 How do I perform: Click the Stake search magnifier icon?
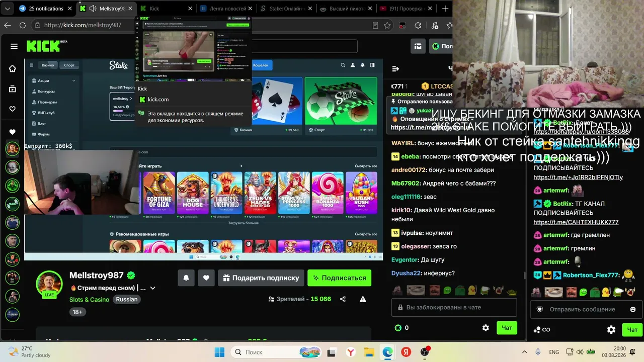pyautogui.click(x=343, y=65)
